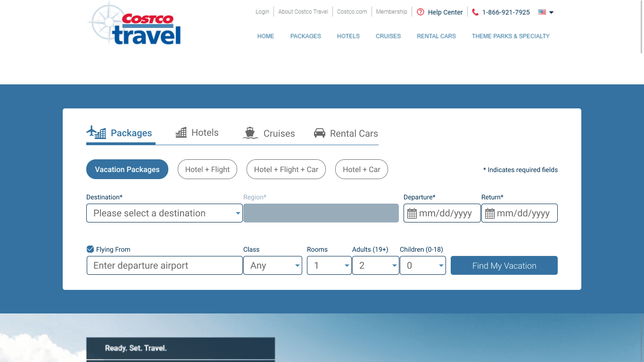The height and width of the screenshot is (362, 644).
Task: Click the Help Center question mark icon
Action: tap(421, 12)
